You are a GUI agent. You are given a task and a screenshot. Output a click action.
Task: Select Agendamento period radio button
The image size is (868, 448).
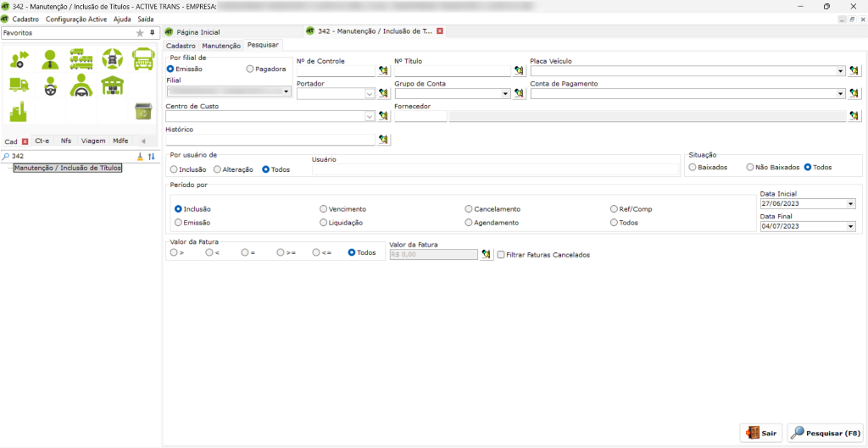point(469,223)
